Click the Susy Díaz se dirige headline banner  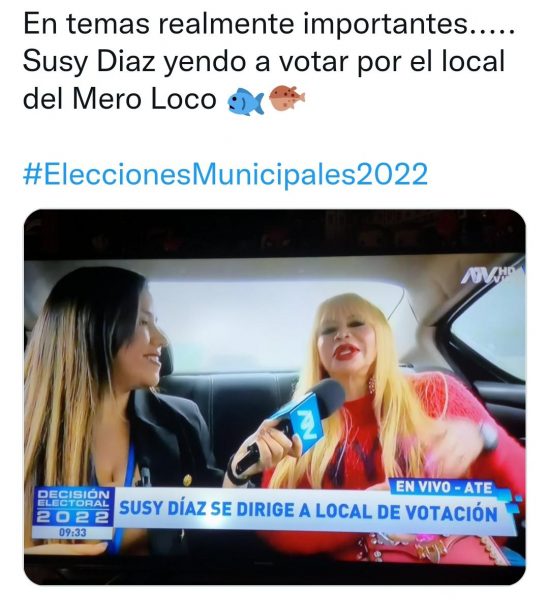point(308,511)
